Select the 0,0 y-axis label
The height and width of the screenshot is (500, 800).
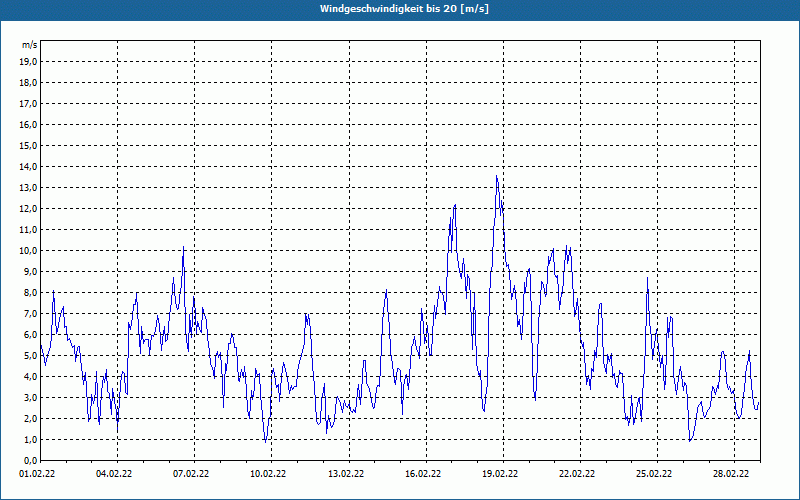pyautogui.click(x=30, y=461)
